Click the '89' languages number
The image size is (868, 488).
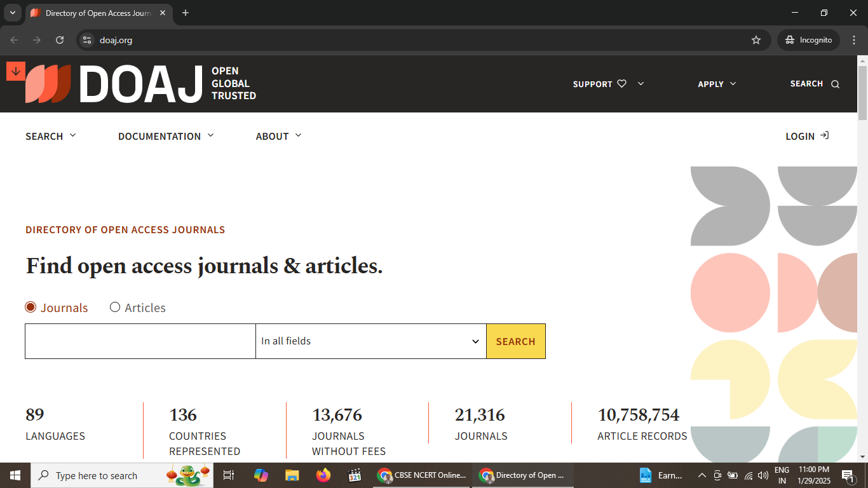point(35,415)
